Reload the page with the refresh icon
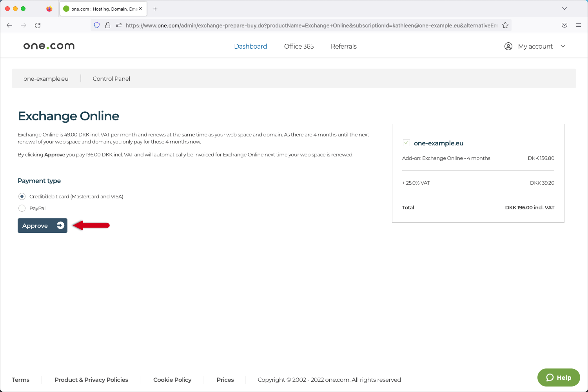Viewport: 588px width, 392px height. coord(38,25)
